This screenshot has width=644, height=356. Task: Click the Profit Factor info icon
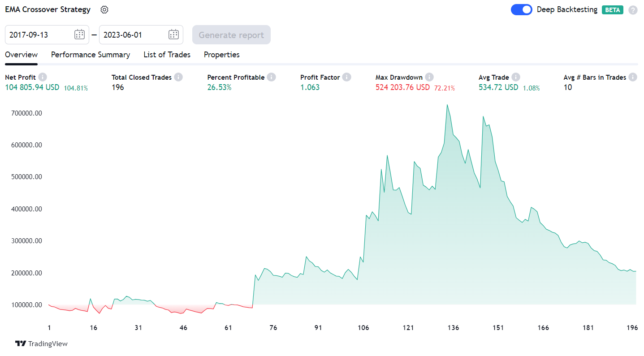click(x=347, y=77)
